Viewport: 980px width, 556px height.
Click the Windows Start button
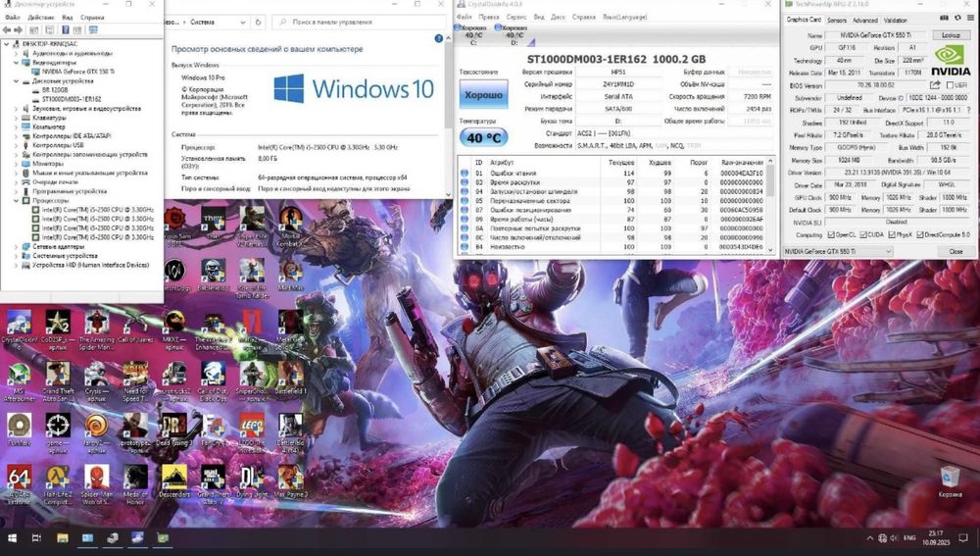click(x=11, y=538)
